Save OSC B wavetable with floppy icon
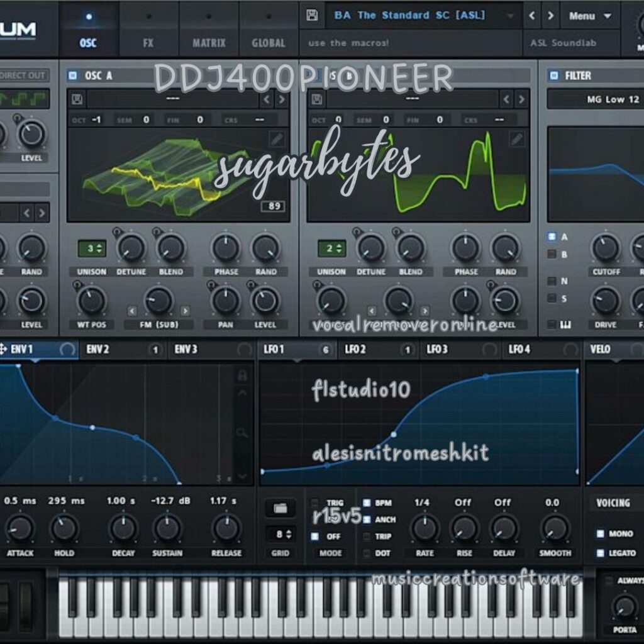644x644 pixels. tap(317, 99)
